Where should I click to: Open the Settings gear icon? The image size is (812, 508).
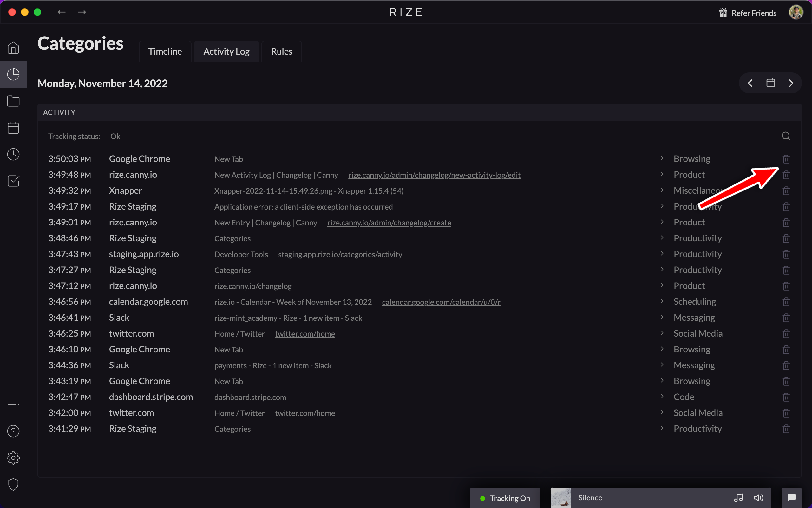point(13,458)
